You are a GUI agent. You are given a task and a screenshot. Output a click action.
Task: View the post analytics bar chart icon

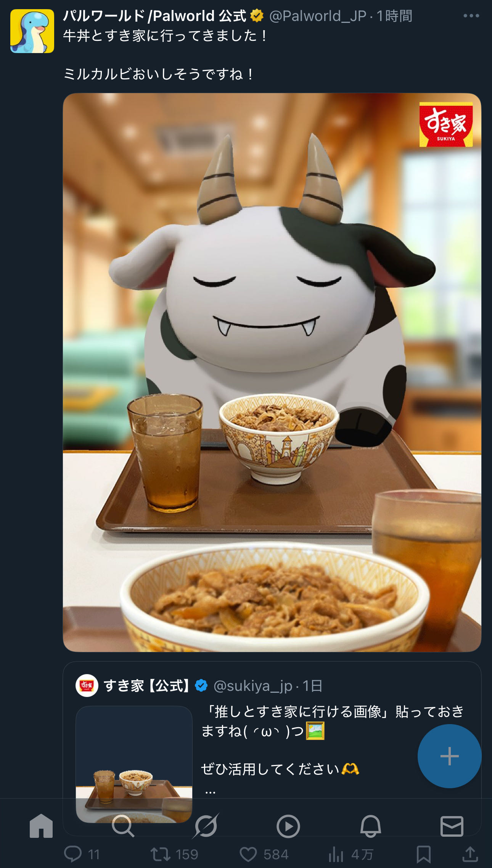coord(336,854)
